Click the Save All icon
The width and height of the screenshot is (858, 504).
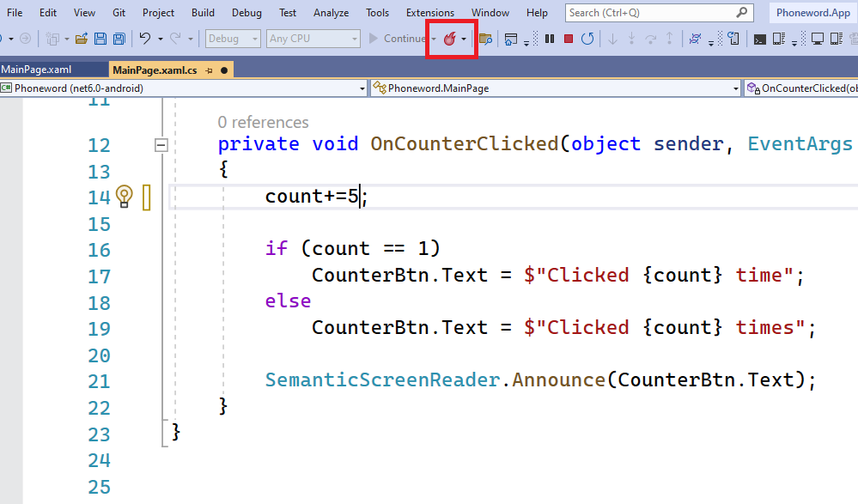click(x=119, y=39)
